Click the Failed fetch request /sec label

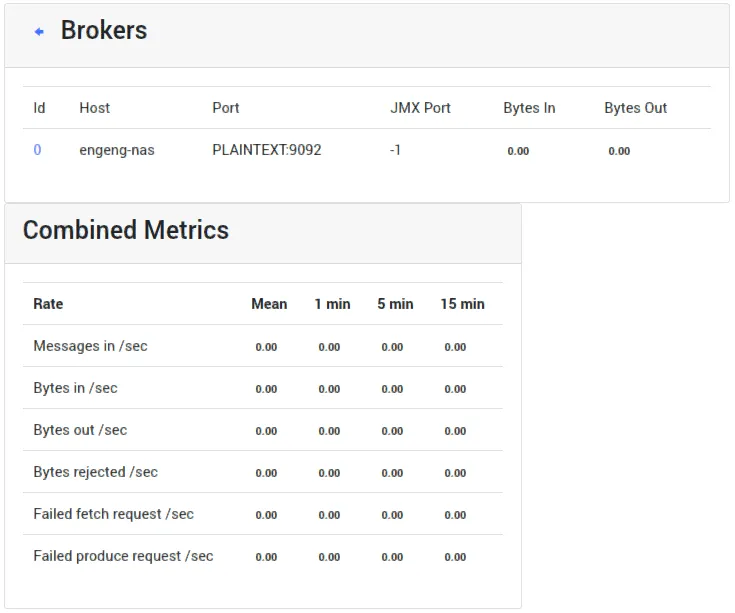coord(113,514)
